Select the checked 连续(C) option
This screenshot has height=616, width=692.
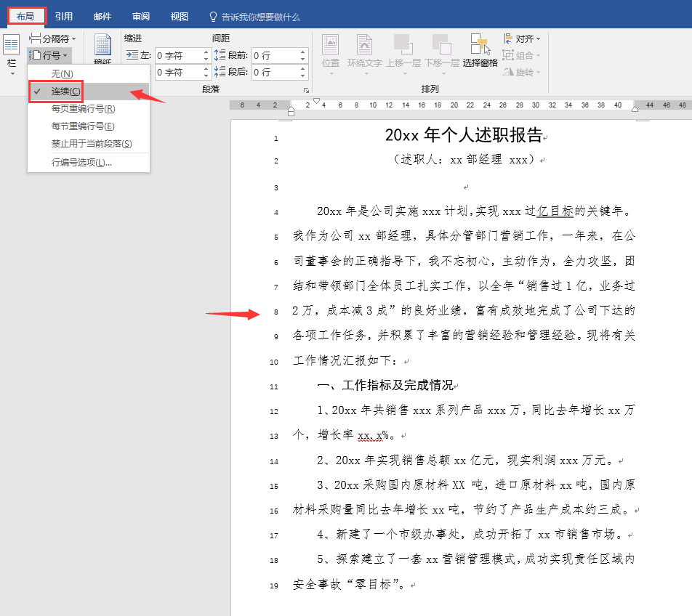89,92
